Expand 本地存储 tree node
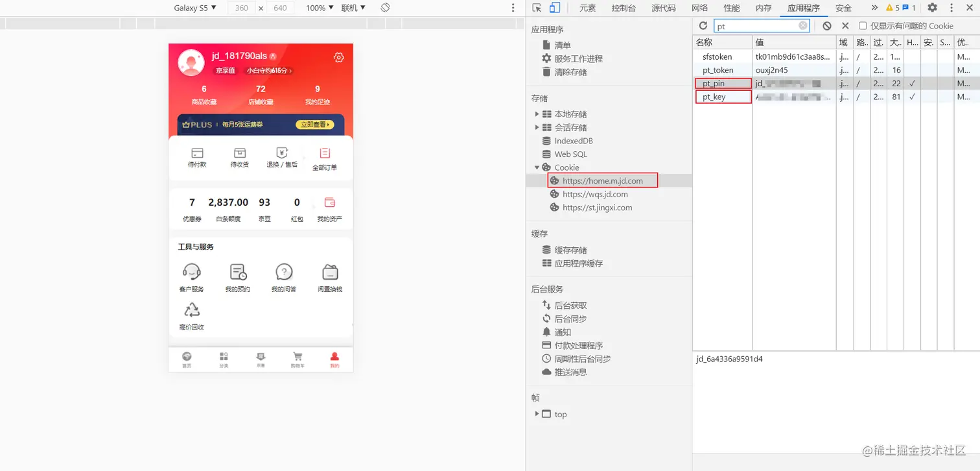The width and height of the screenshot is (980, 471). point(537,114)
